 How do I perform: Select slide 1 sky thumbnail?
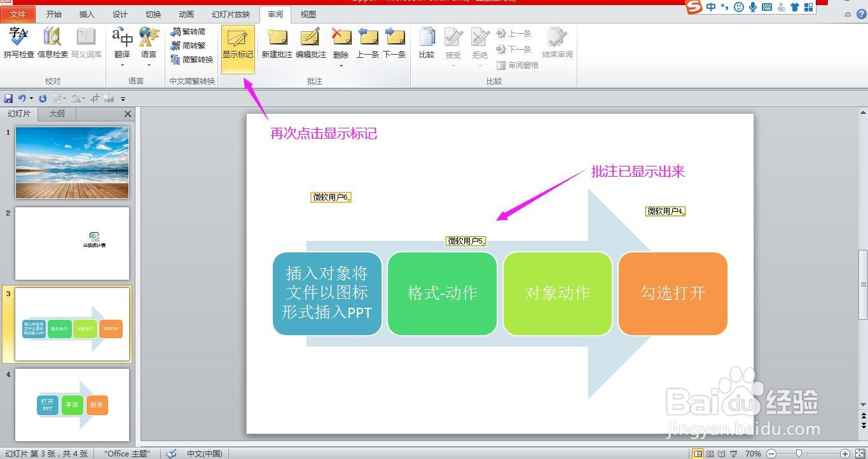72,163
